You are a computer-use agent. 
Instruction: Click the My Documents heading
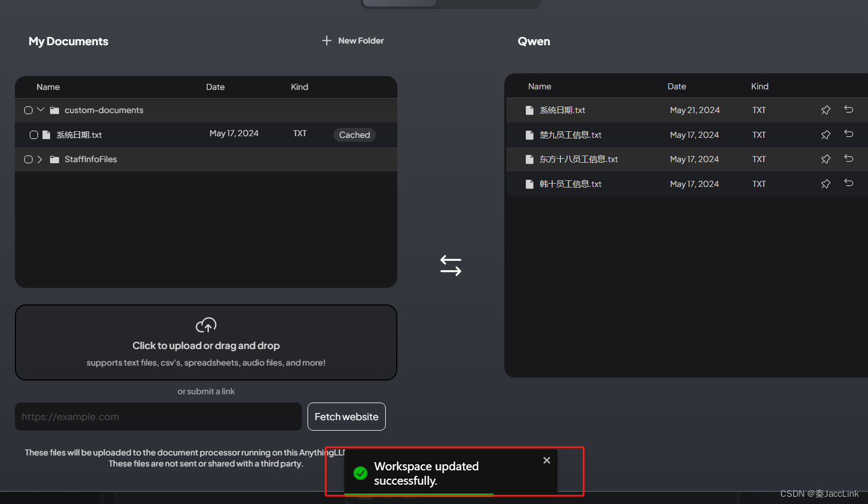pyautogui.click(x=68, y=41)
